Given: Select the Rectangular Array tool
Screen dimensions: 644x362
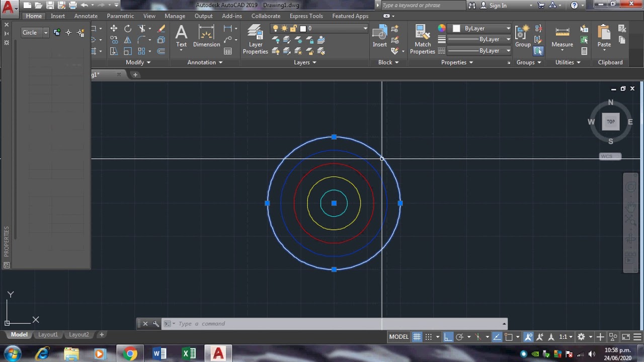Looking at the screenshot, I should (142, 51).
